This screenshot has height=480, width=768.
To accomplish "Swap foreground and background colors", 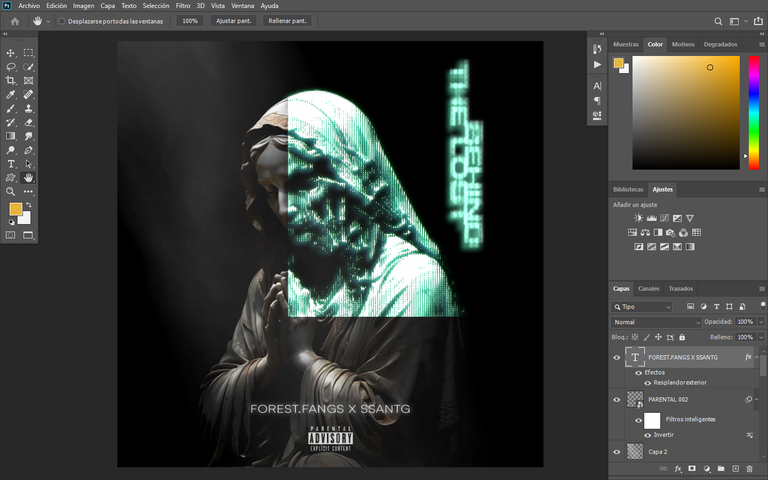I will (x=28, y=204).
